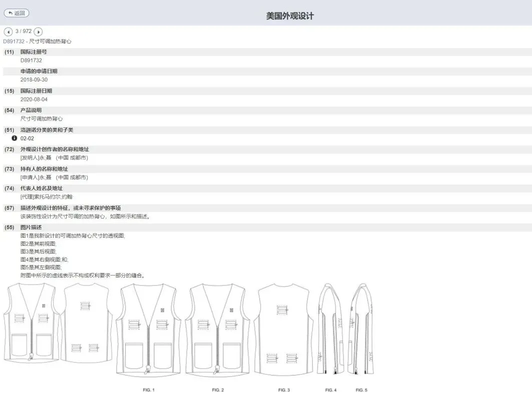Select Locarno class value 02-02

(x=27, y=138)
